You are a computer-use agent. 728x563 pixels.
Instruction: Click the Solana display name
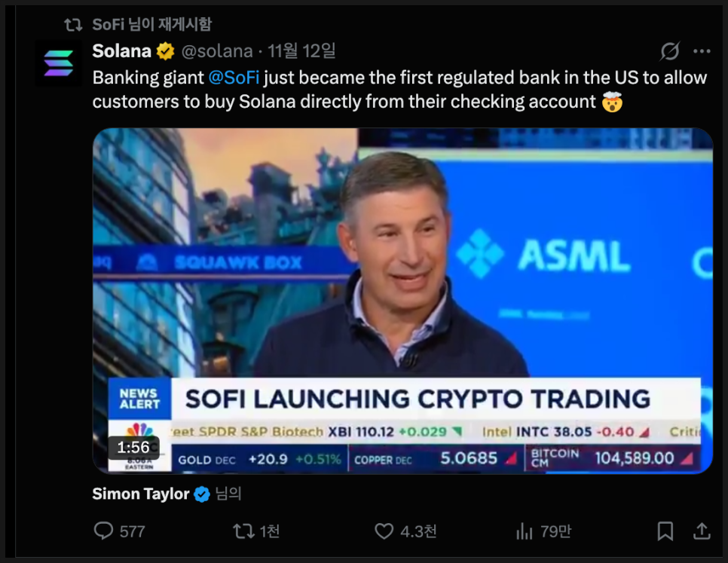point(122,51)
